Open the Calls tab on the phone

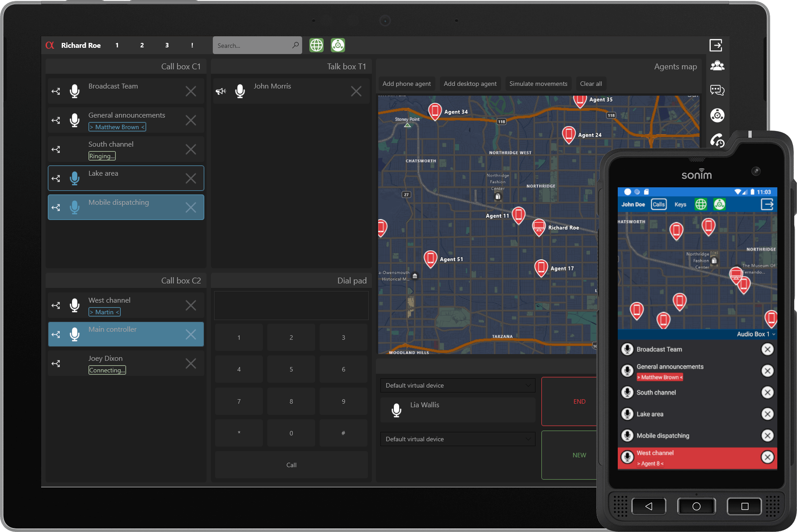pos(659,204)
